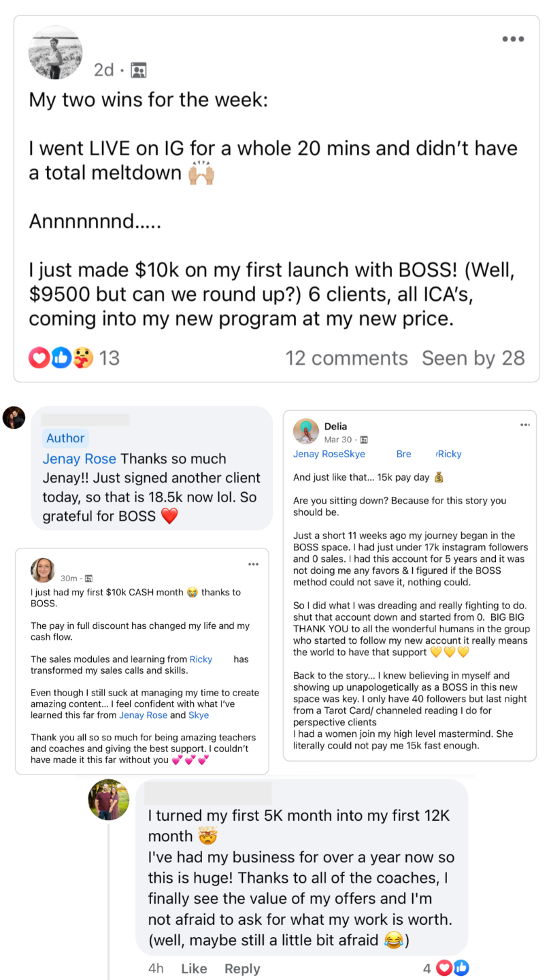Reply to the 12K month comment
This screenshot has height=980, width=551.
tap(242, 968)
